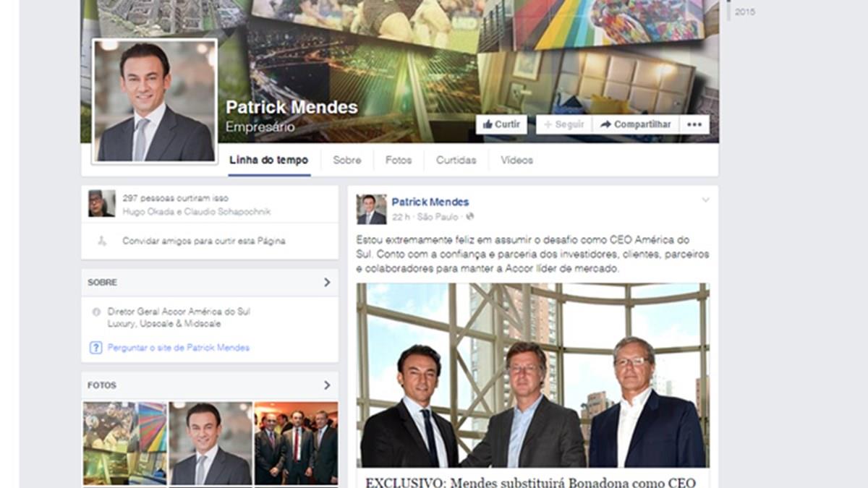Open the large profile picture
The width and height of the screenshot is (868, 488).
point(155,101)
